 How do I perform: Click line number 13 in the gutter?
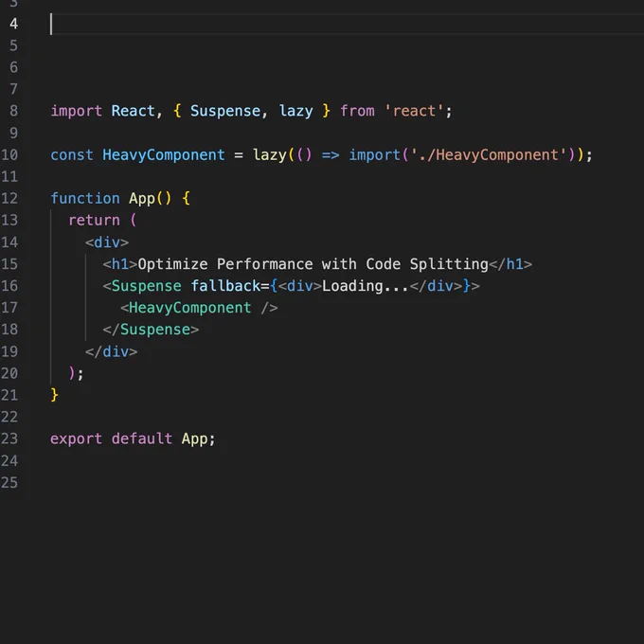9,220
